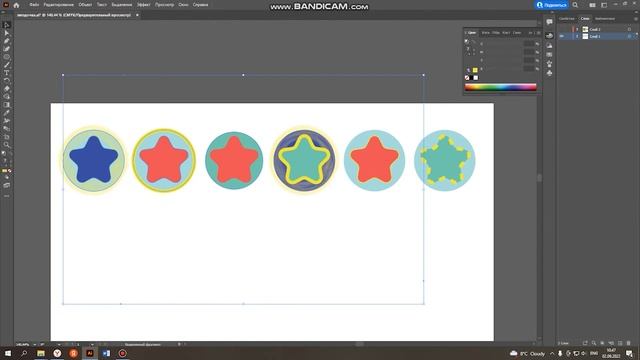Open Illustrator Home screen icon
The image size is (640, 360).
(16, 5)
